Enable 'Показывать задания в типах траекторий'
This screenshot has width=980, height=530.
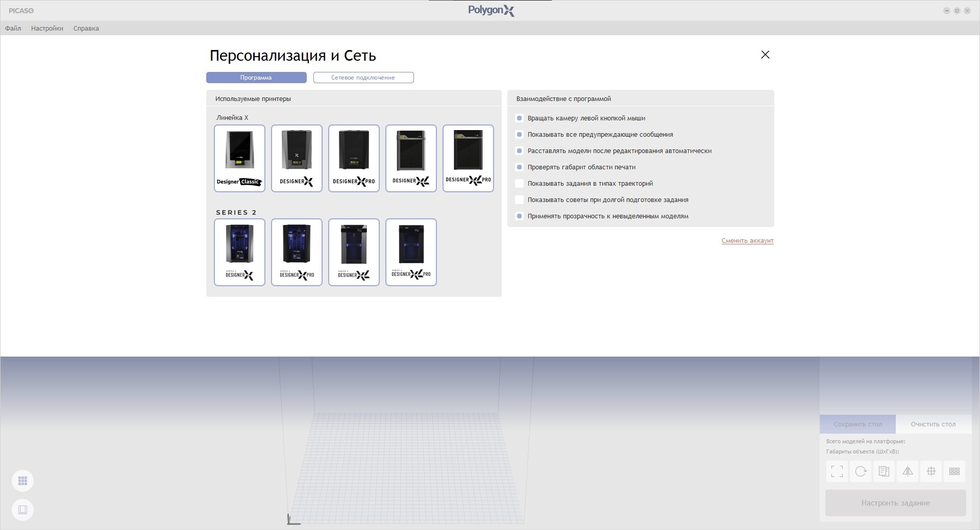coord(519,184)
